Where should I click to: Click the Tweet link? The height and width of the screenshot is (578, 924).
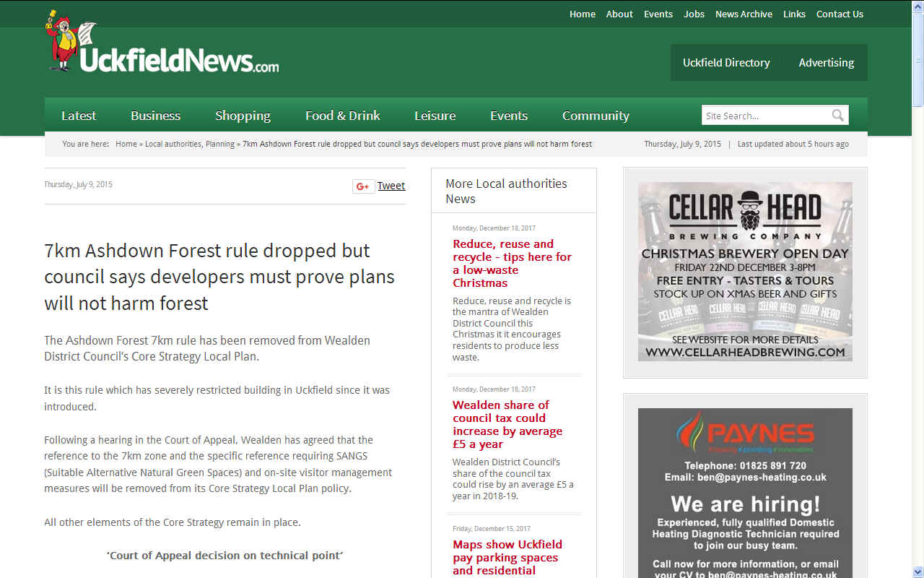(x=391, y=186)
